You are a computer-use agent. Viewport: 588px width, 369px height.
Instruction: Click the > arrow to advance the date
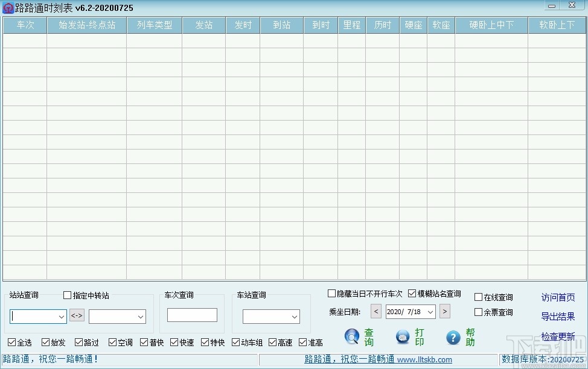coord(444,311)
